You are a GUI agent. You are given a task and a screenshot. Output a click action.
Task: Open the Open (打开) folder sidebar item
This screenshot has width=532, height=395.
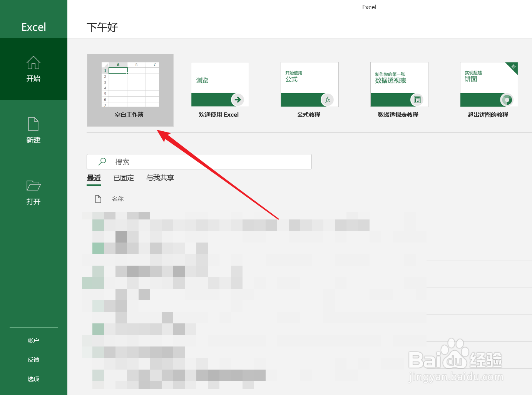pyautogui.click(x=33, y=192)
